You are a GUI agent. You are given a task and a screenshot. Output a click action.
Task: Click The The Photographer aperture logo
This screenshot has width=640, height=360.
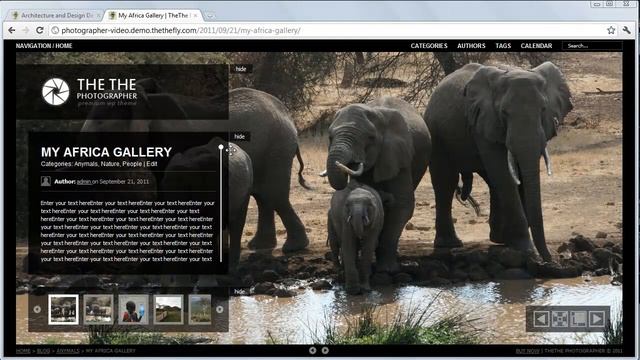tap(56, 91)
